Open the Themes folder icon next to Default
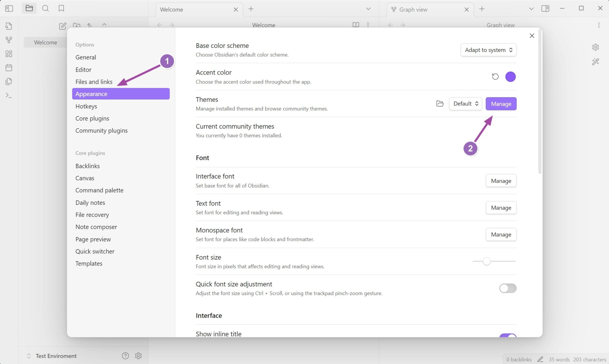Viewport: 609px width, 364px height. tap(440, 104)
